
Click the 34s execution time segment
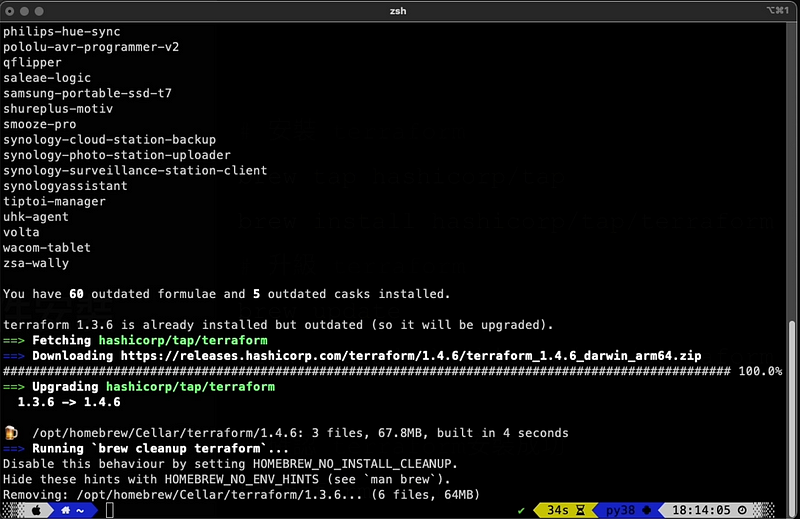pos(557,510)
